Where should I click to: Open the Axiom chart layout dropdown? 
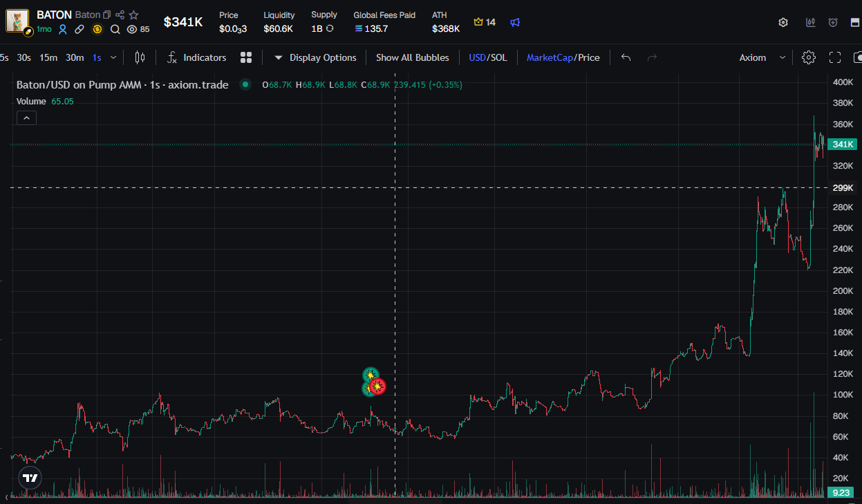tap(762, 57)
